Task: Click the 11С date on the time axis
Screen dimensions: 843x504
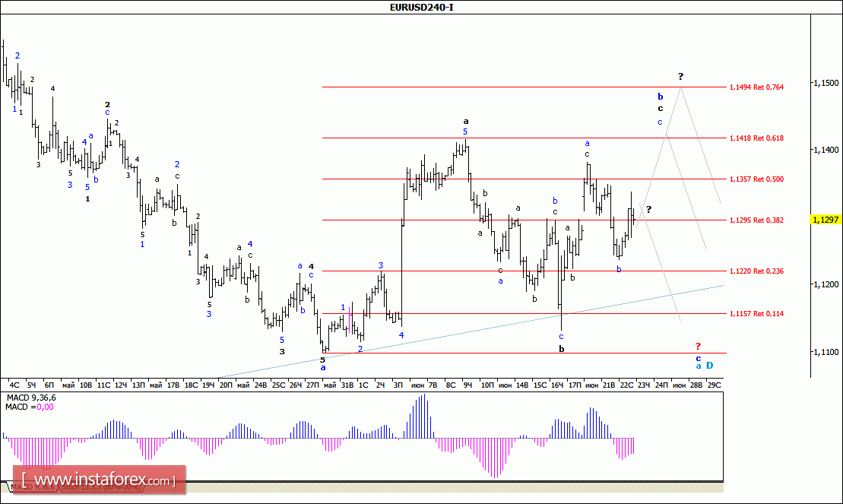Action: coord(103,385)
